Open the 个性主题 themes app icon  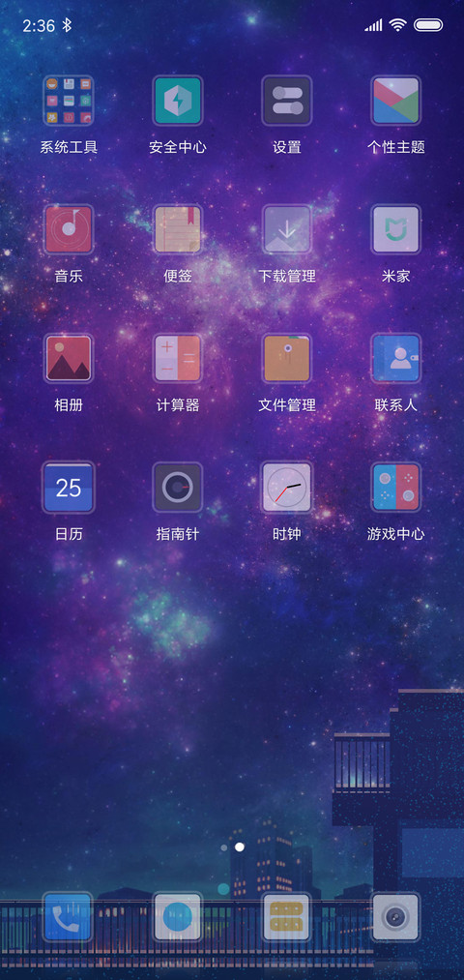[396, 101]
